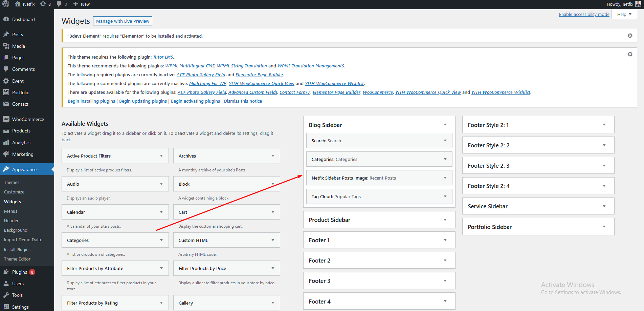This screenshot has height=311, width=644.
Task: Click the WordPress logo icon
Action: [x=6, y=4]
